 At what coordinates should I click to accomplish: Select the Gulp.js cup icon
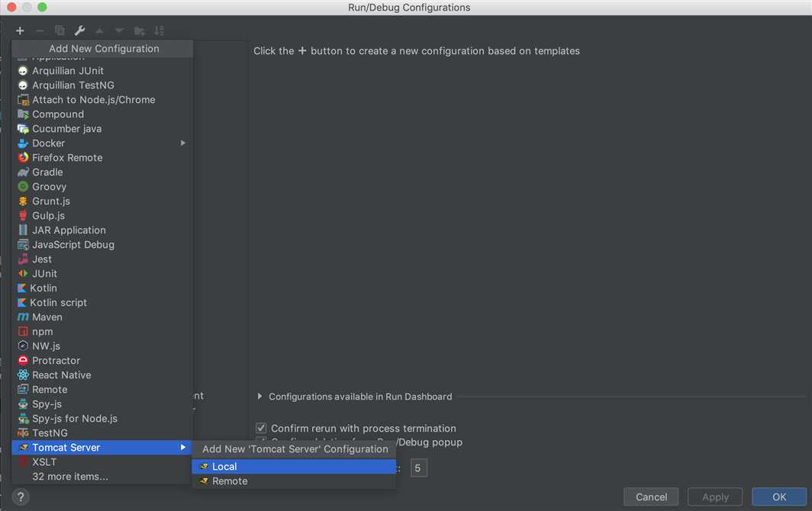(x=23, y=215)
